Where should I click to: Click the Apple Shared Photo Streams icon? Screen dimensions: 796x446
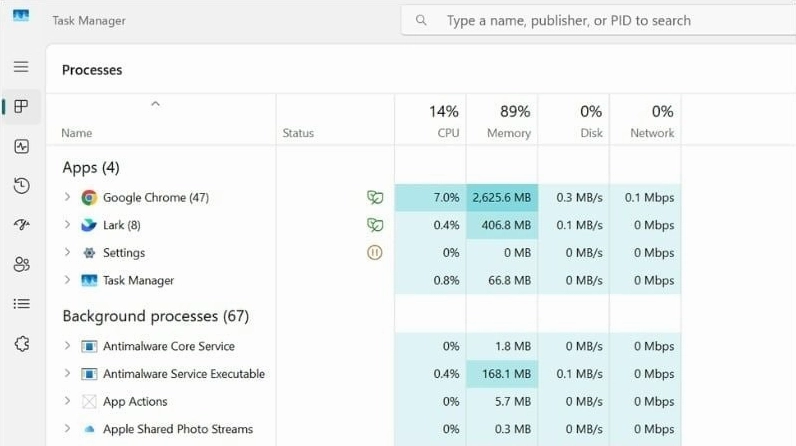pos(89,429)
